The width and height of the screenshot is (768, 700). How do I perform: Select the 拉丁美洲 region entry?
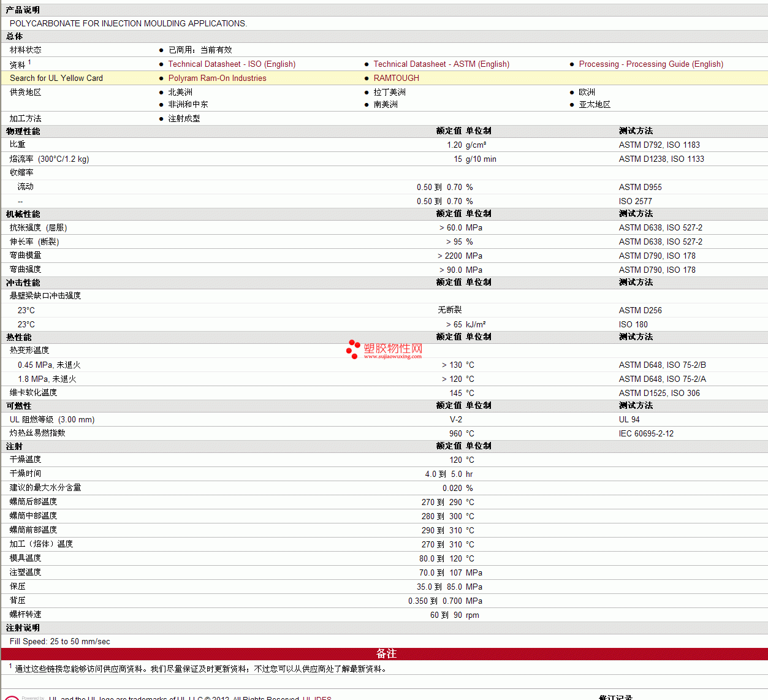tap(390, 92)
